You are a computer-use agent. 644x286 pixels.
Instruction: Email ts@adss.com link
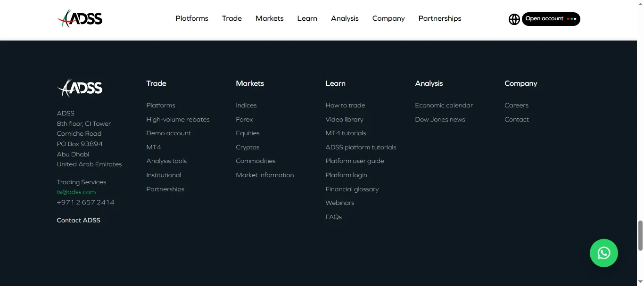[76, 192]
